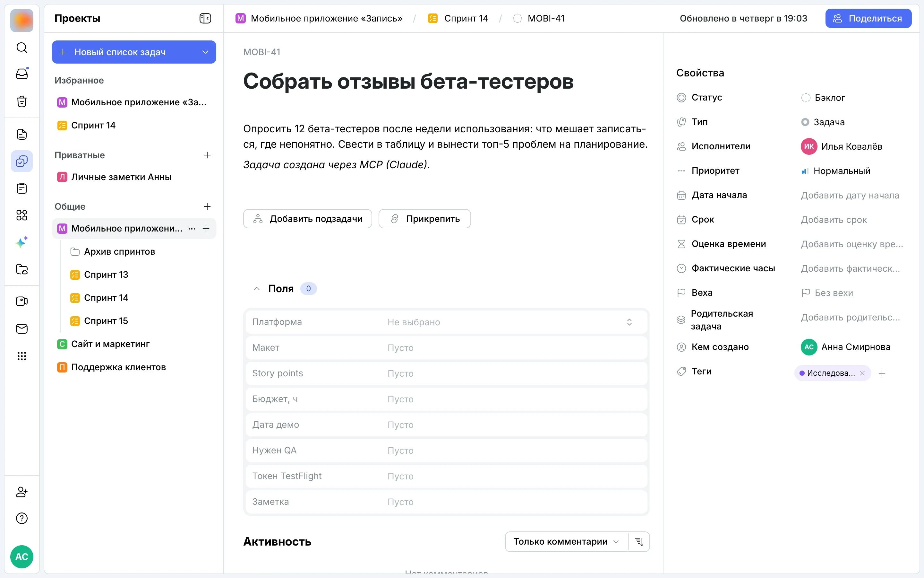Click the invite user icon in the rail

[22, 492]
